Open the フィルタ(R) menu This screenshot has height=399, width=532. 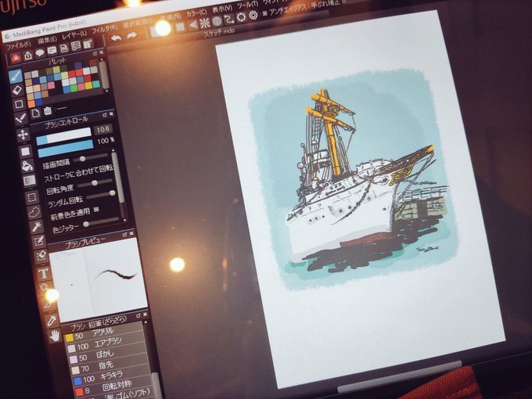point(105,30)
